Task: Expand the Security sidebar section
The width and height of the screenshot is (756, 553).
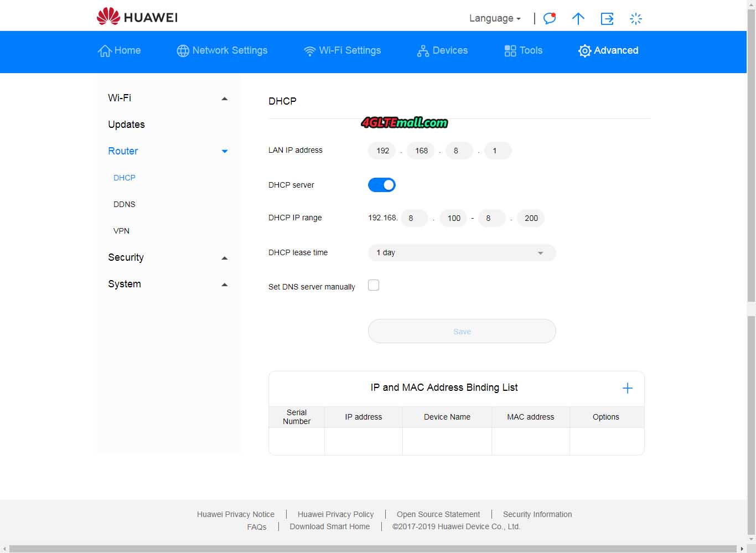Action: [x=224, y=258]
